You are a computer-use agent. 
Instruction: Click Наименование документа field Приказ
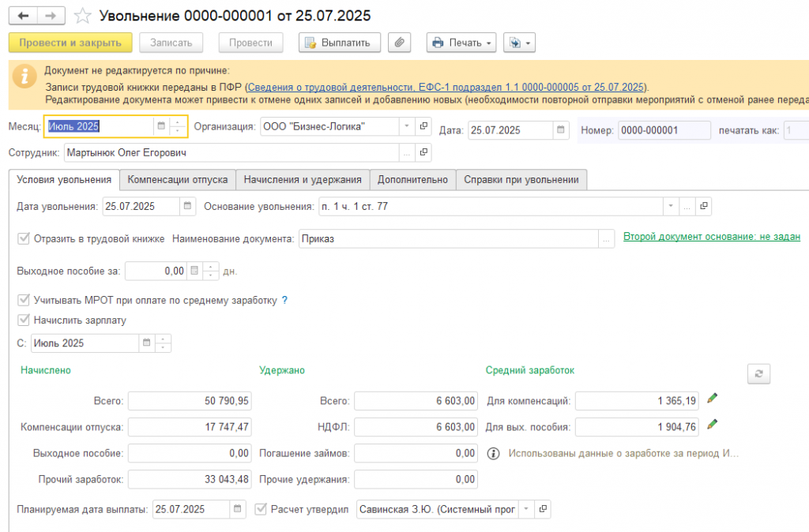(449, 239)
